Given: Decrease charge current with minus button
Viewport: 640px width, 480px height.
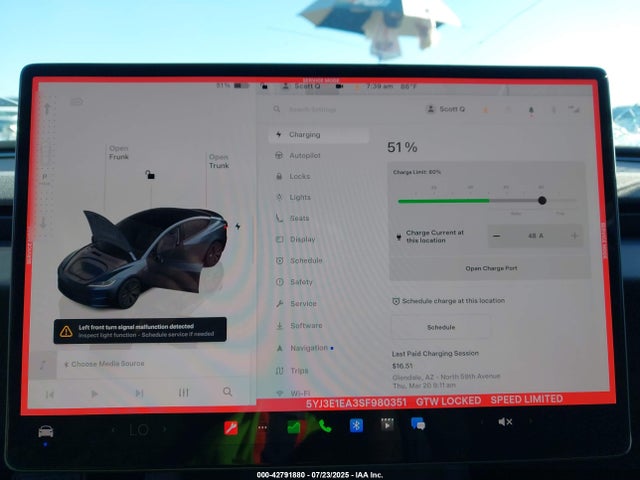Looking at the screenshot, I should [x=496, y=236].
